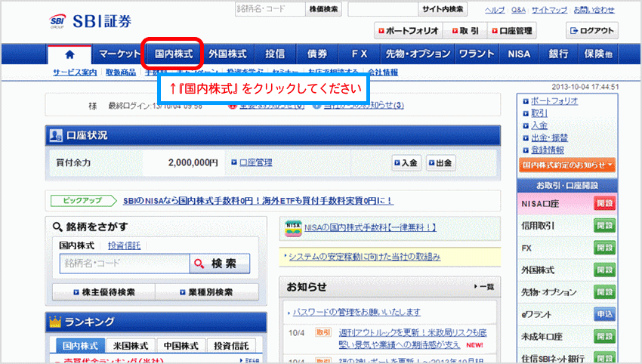Open the FX menu
642x364 pixels.
click(x=360, y=54)
